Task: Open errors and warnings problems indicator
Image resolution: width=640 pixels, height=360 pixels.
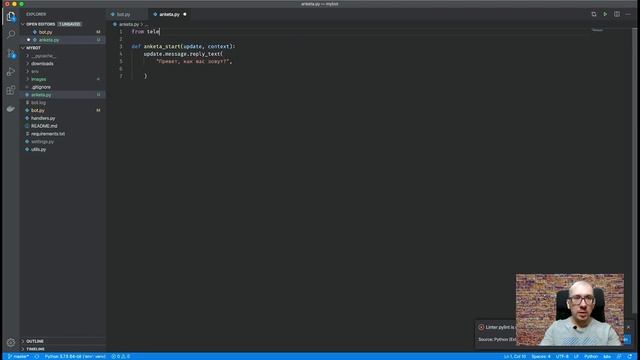Action: click(x=120, y=356)
